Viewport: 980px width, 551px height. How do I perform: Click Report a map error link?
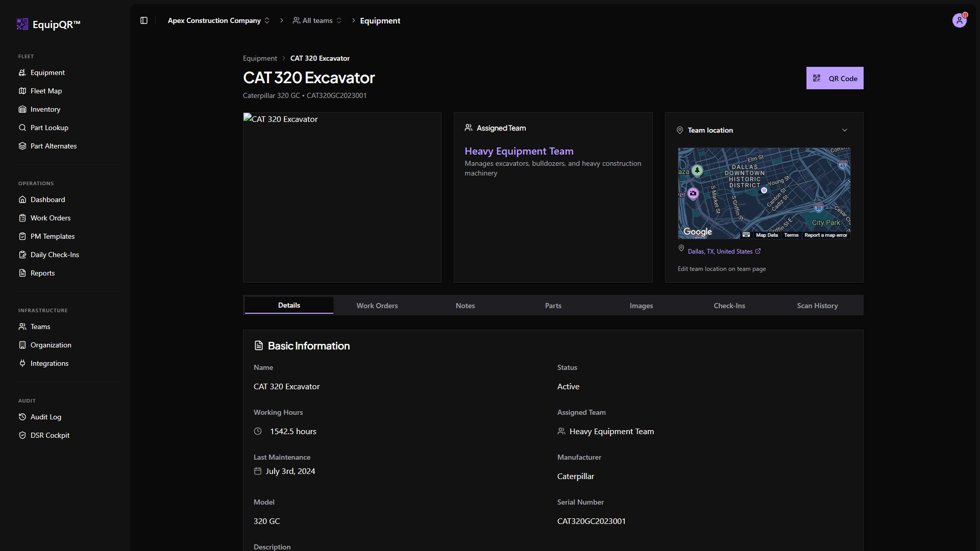[826, 235]
